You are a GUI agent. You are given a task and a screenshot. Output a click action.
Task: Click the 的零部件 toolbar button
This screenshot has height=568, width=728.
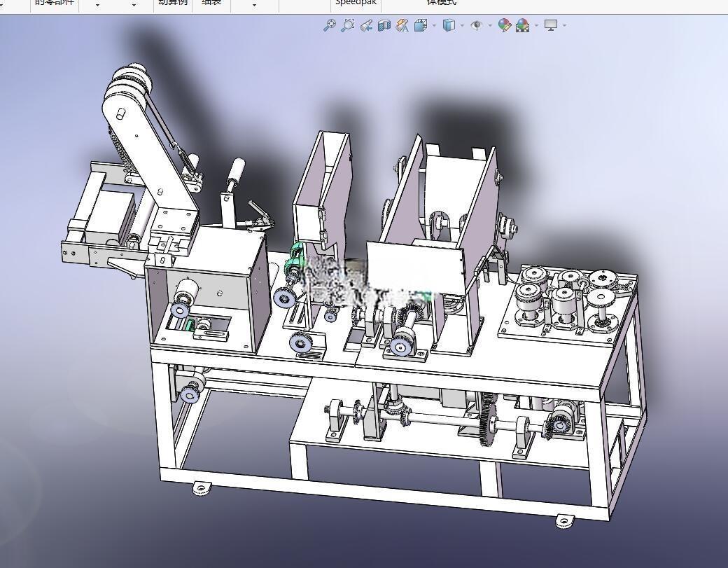(x=55, y=3)
